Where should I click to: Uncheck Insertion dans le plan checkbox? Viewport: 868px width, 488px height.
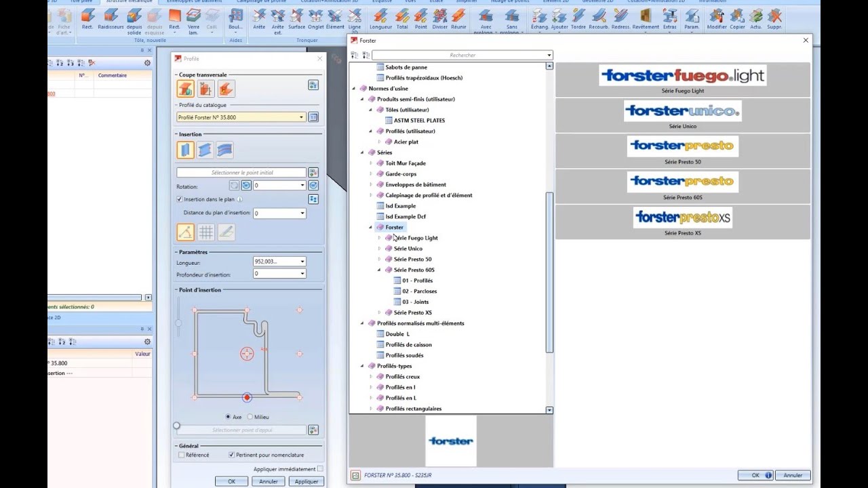[x=179, y=199]
